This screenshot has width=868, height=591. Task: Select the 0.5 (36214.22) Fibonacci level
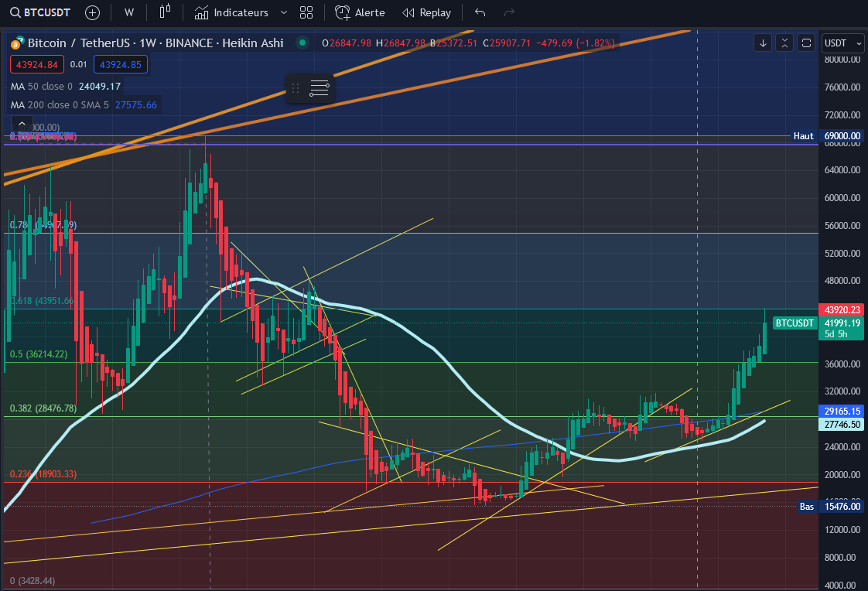click(38, 354)
